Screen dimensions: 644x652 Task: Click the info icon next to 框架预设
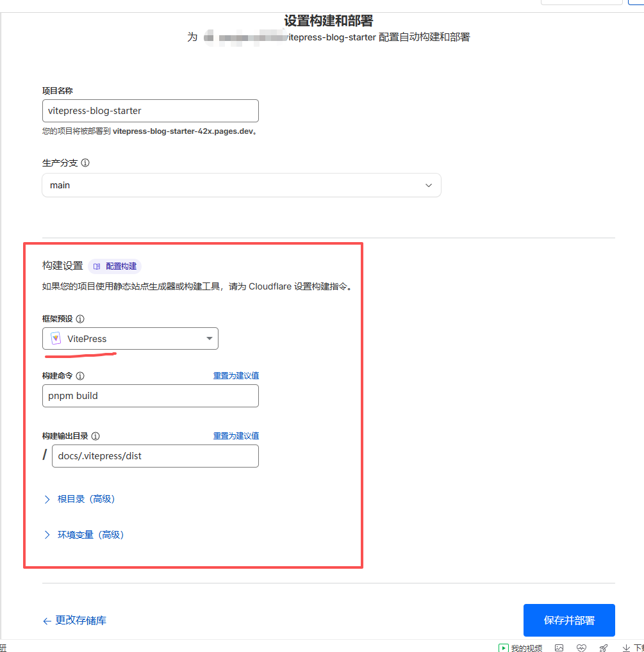coord(79,318)
